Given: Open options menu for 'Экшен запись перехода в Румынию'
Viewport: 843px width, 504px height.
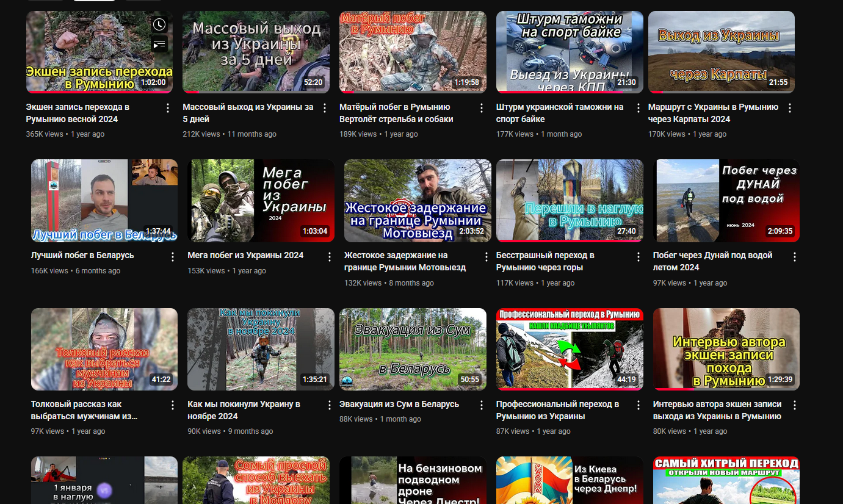Looking at the screenshot, I should pyautogui.click(x=168, y=108).
